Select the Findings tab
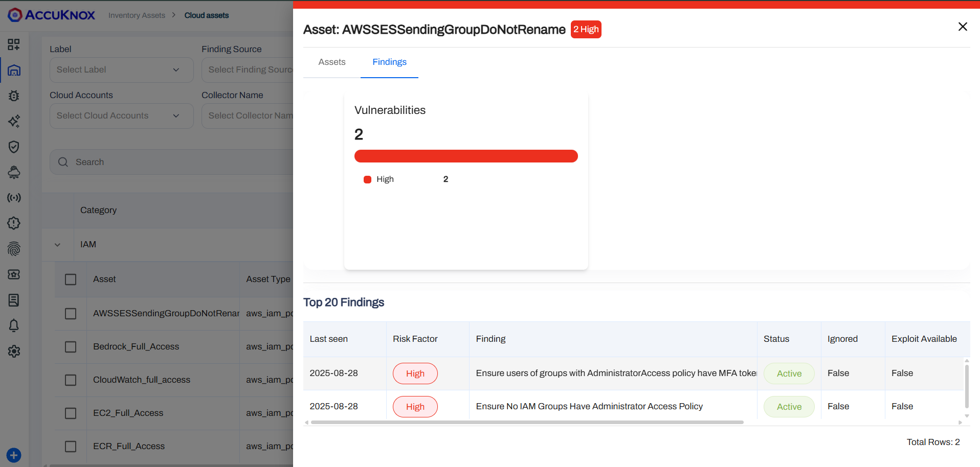Viewport: 980px width, 467px height. [x=389, y=62]
